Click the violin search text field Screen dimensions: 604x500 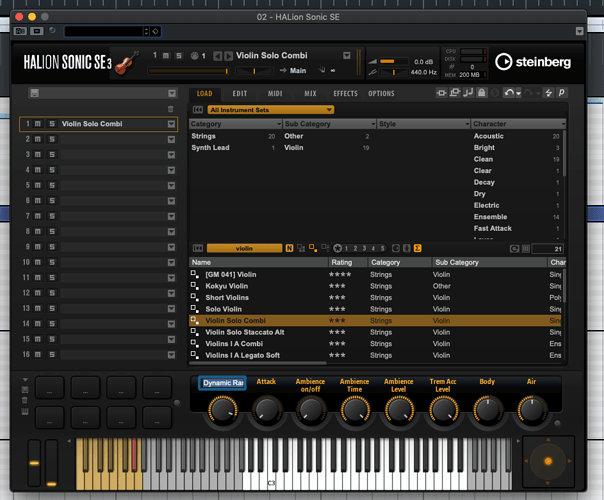point(244,248)
